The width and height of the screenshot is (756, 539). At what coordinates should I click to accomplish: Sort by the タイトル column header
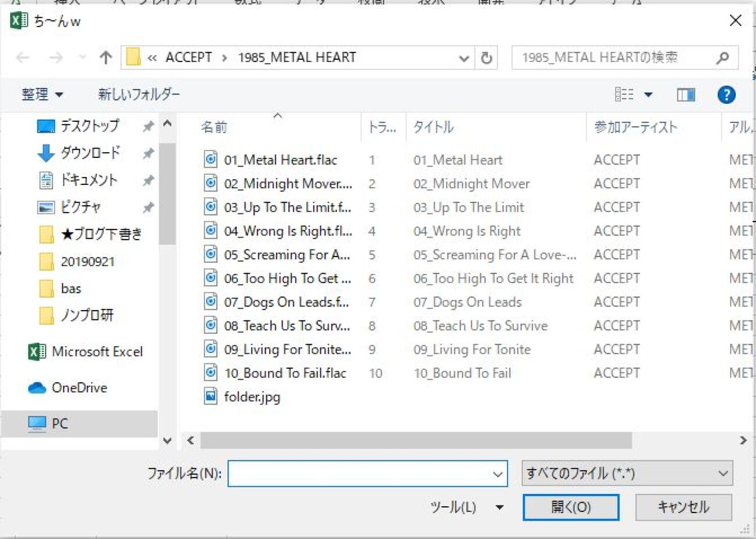pyautogui.click(x=496, y=127)
